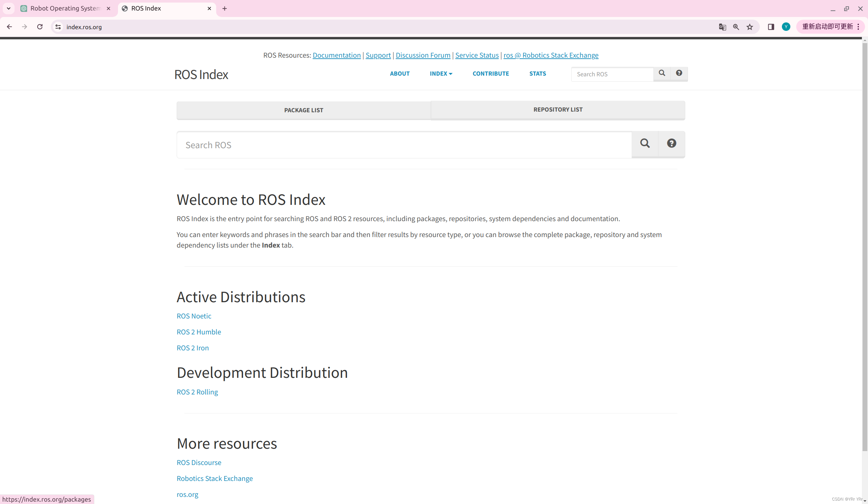Image resolution: width=868 pixels, height=504 pixels.
Task: Select the REPOSITORY LIST tab
Action: coord(558,110)
